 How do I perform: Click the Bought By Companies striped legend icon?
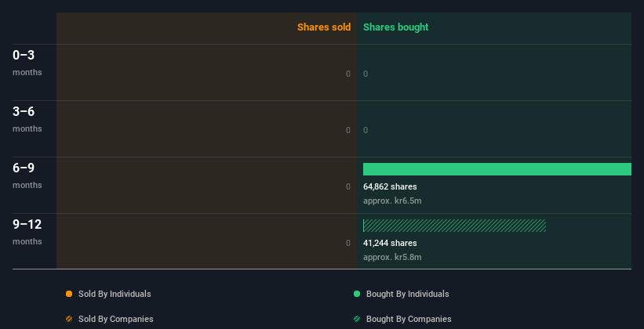(357, 319)
